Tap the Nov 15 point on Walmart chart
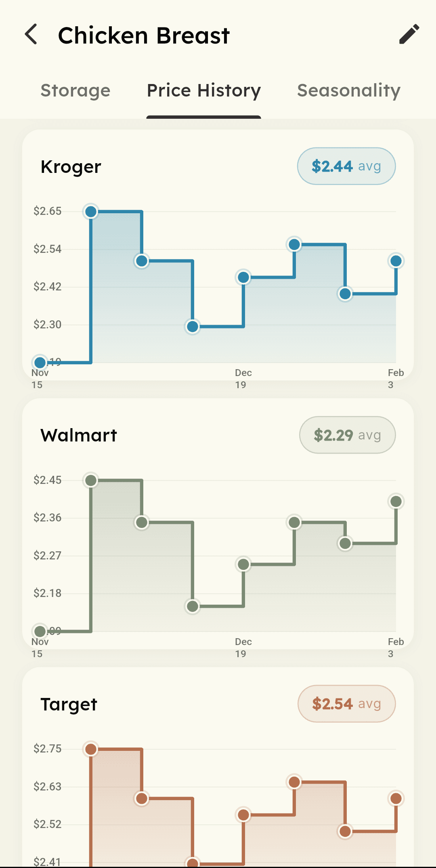The height and width of the screenshot is (868, 436). click(40, 631)
